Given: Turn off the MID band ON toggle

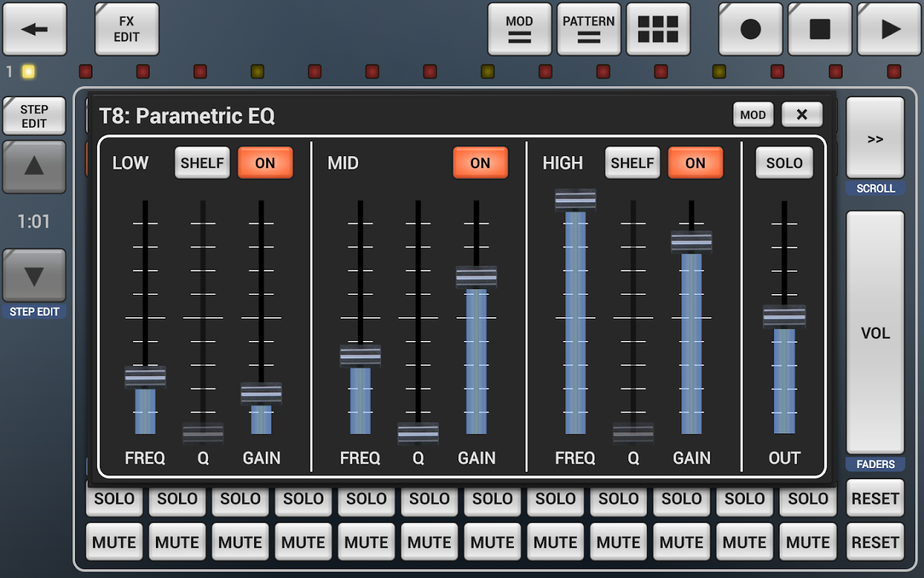Looking at the screenshot, I should 480,162.
